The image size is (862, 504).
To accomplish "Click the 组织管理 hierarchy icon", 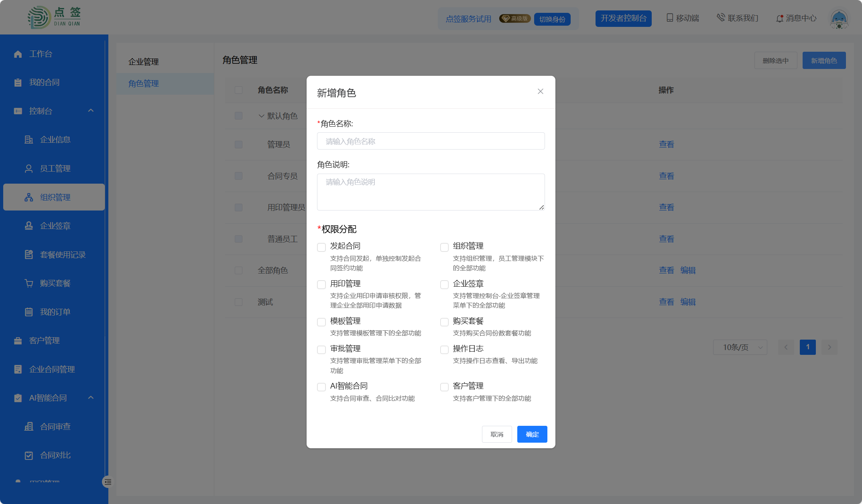I will click(x=29, y=197).
